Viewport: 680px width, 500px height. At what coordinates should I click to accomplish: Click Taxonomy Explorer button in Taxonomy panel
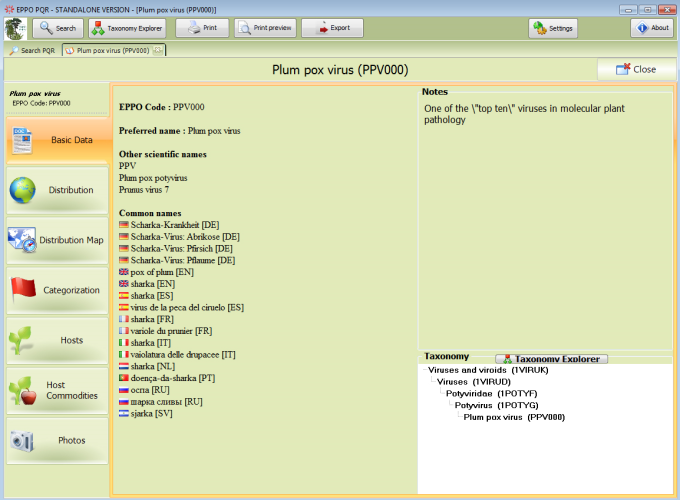[x=552, y=358]
